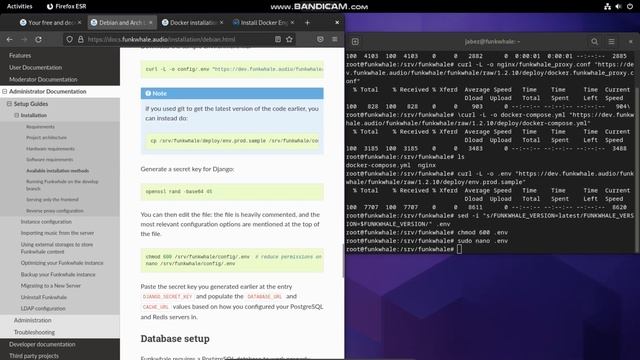Open volume icon in top bar
Image resolution: width=640 pixels, height=360 pixels.
[x=618, y=6]
